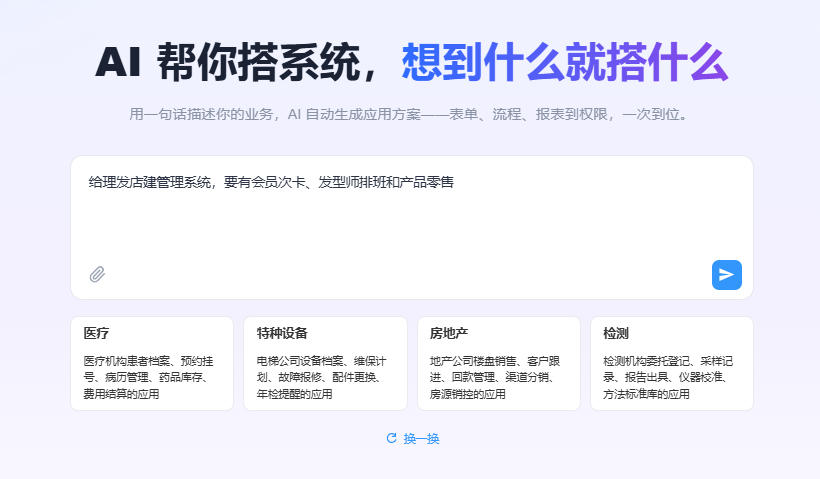Screen dimensions: 820x479
Task: Click the blue send arrow button
Action: click(x=726, y=275)
